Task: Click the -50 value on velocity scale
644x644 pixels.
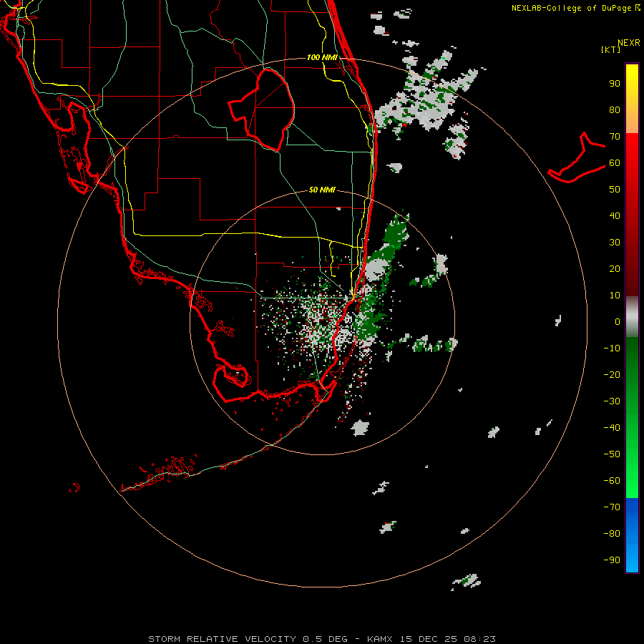Action: (x=612, y=454)
